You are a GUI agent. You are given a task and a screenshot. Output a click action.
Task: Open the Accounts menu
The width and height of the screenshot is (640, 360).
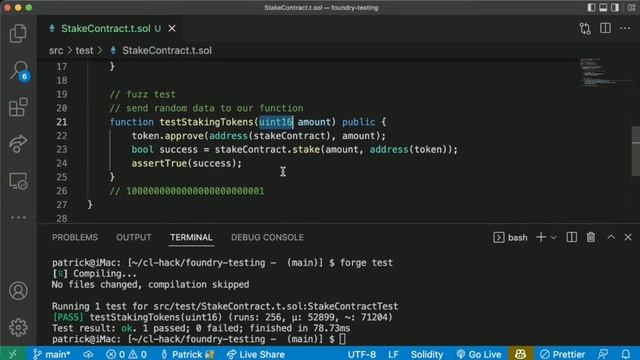[18, 291]
